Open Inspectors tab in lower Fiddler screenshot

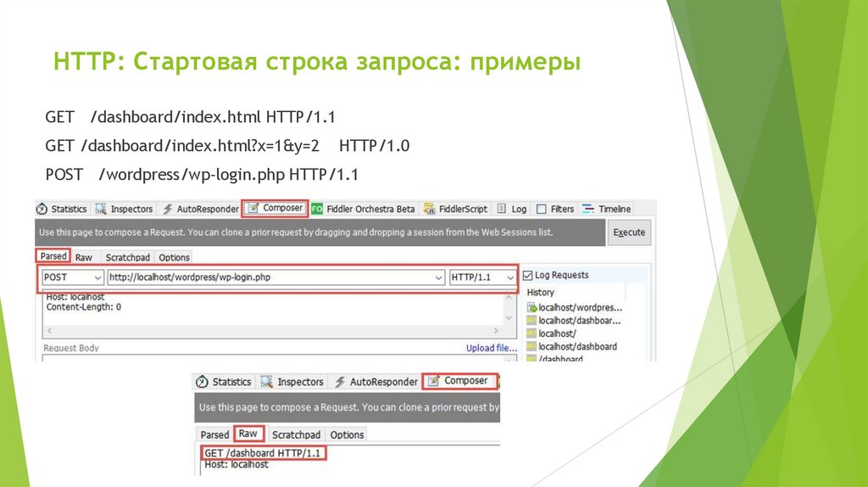[x=292, y=382]
